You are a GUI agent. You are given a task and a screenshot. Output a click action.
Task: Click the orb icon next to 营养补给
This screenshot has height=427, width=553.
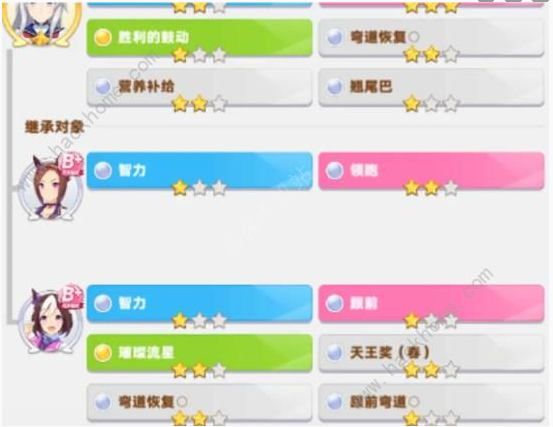pos(103,86)
